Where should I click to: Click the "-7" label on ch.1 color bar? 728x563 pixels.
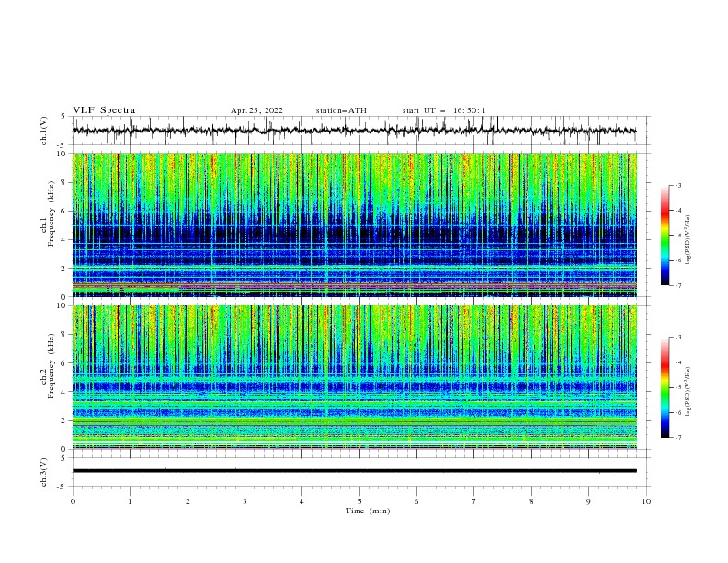(677, 285)
